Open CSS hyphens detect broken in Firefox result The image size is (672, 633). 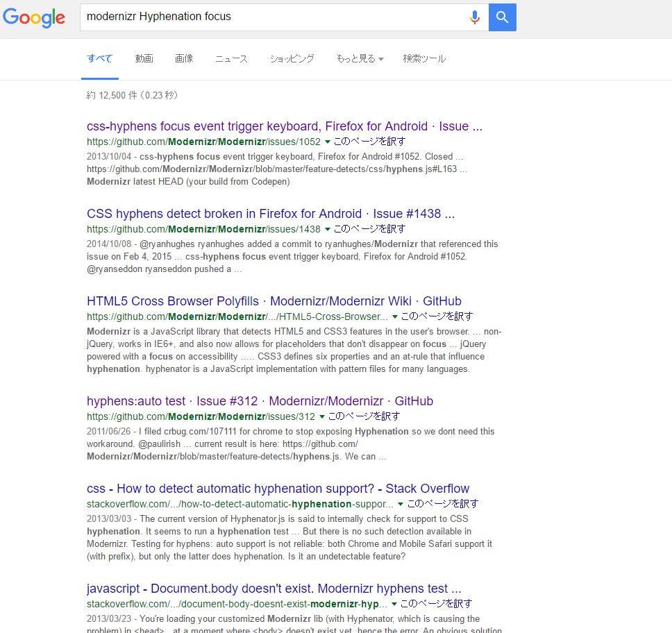[x=271, y=214]
